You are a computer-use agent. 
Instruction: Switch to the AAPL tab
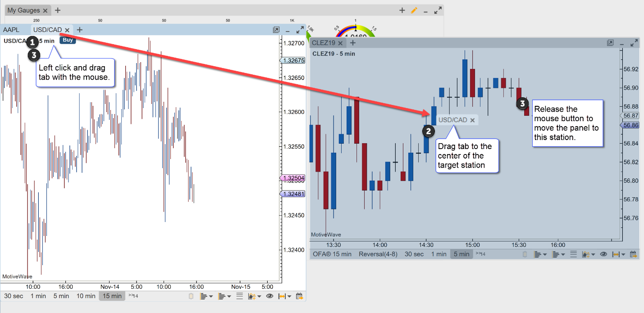(11, 30)
